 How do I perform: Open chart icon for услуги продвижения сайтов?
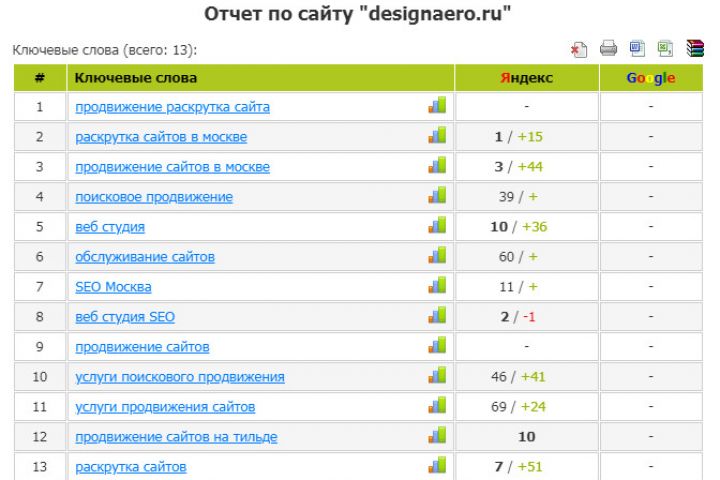437,405
